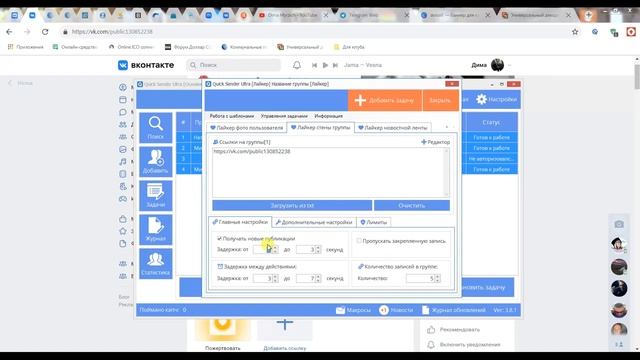The width and height of the screenshot is (640, 360).
Task: Click Статус column header
Action: [491, 122]
